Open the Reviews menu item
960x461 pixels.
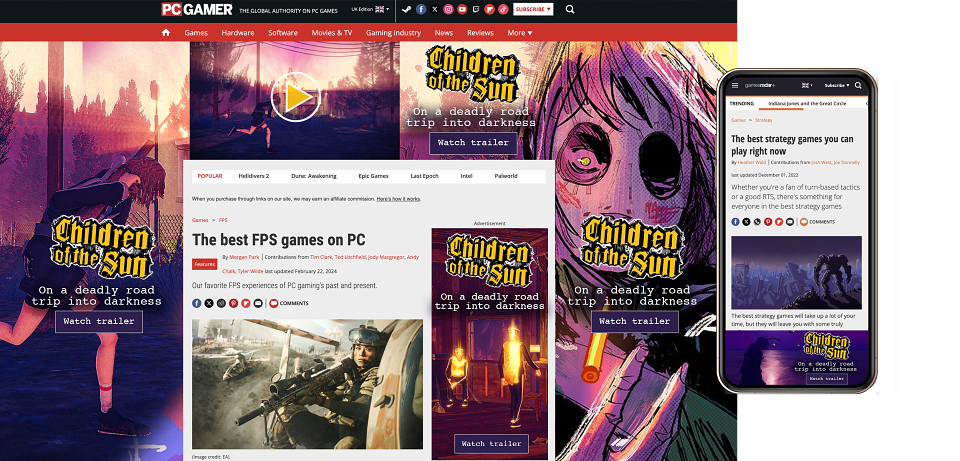[x=480, y=32]
